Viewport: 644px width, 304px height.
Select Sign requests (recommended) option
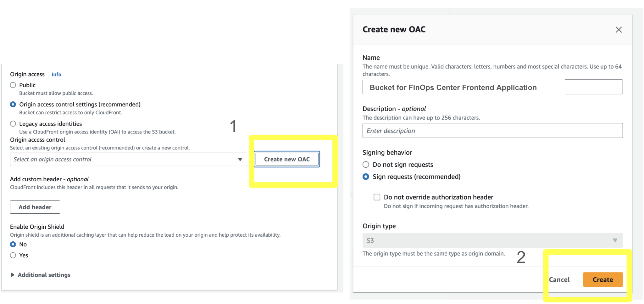coord(366,177)
